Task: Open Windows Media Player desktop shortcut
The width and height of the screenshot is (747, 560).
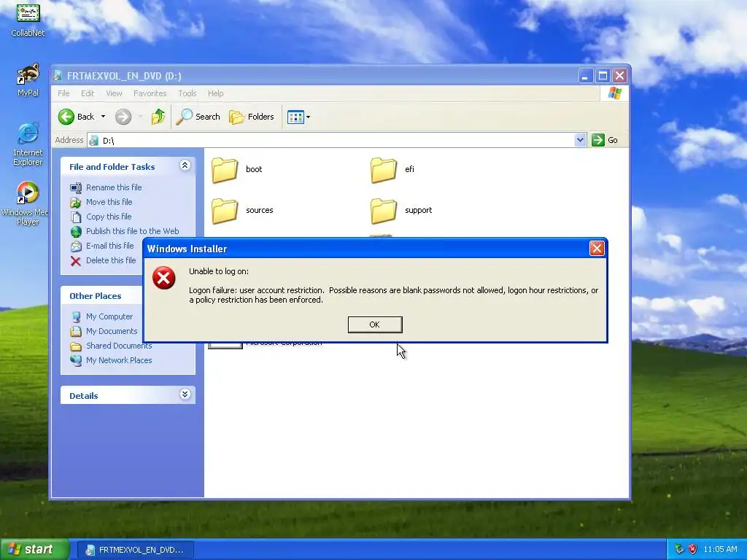Action: [26, 203]
